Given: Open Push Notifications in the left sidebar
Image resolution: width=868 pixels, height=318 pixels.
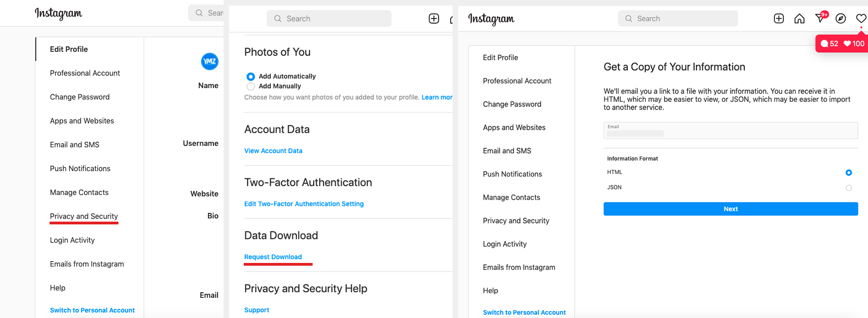Looking at the screenshot, I should click(x=80, y=168).
